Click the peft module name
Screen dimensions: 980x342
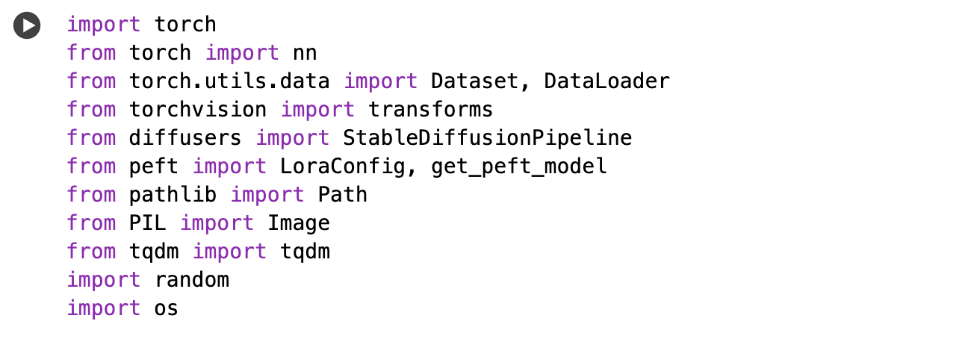154,167
